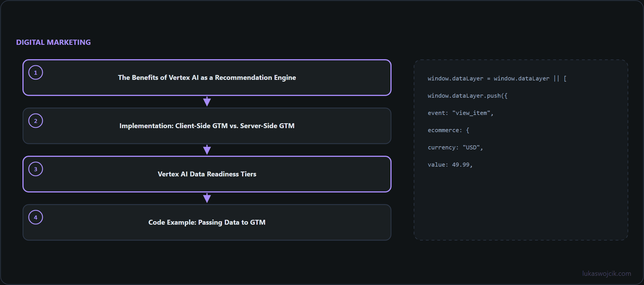Click the 'value: 49.99,' code line
Image resolution: width=644 pixels, height=285 pixels.
pyautogui.click(x=450, y=165)
